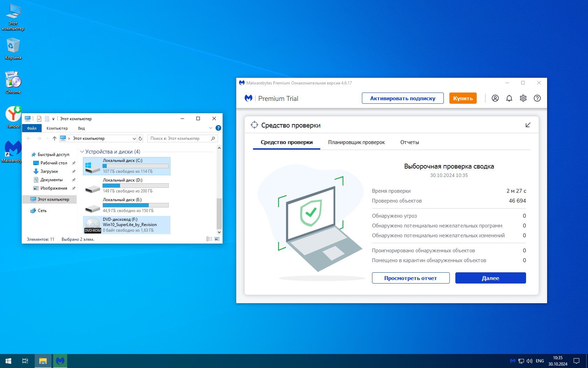The image size is (588, 368).
Task: Click the Explorer vertical scrollbar thumb
Action: click(219, 213)
